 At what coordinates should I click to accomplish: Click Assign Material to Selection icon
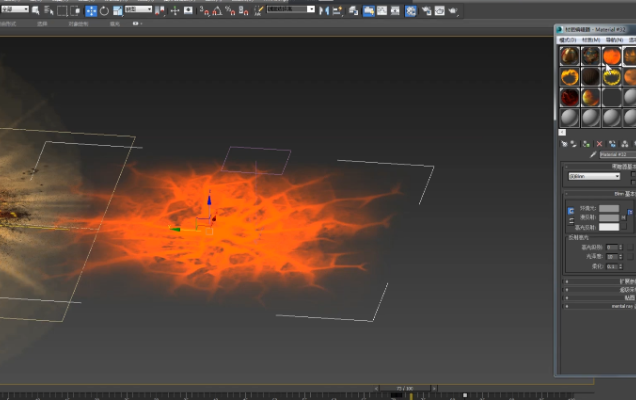pos(586,144)
